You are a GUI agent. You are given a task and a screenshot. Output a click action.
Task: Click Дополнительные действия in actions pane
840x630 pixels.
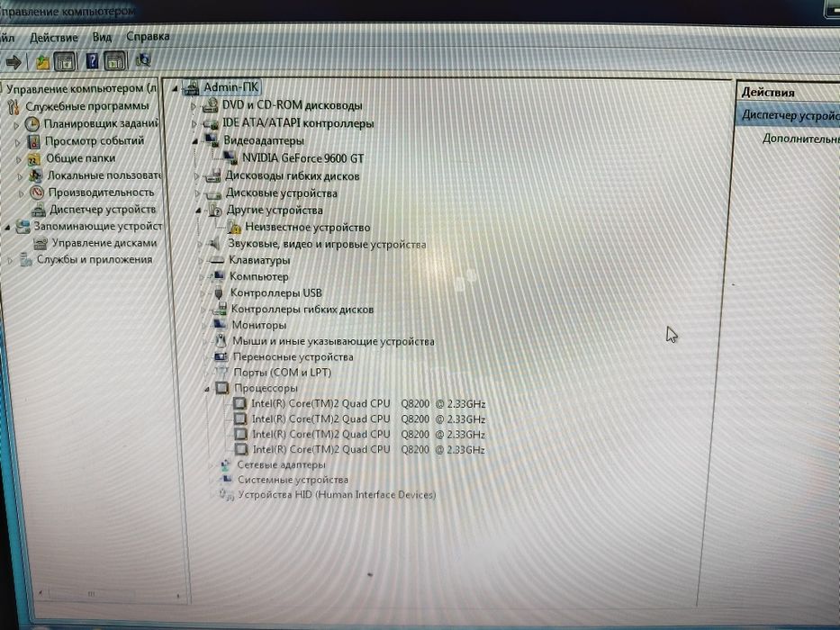[801, 139]
